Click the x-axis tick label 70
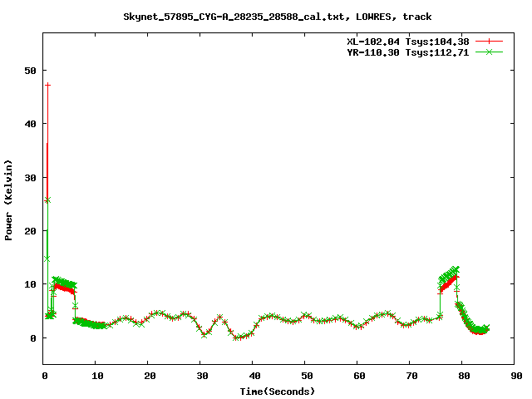 [411, 376]
